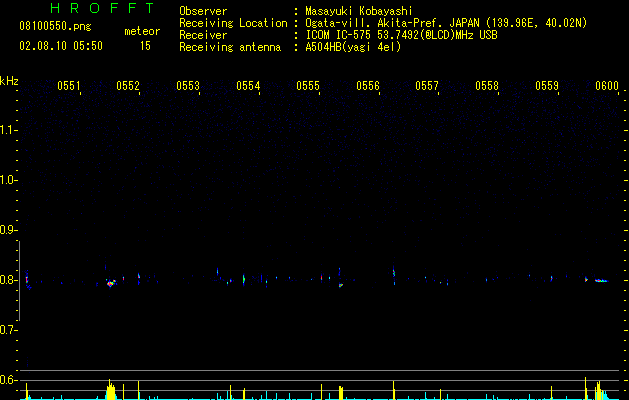
Task: Click the 0.7 kHz axis label
Action: [x=8, y=330]
